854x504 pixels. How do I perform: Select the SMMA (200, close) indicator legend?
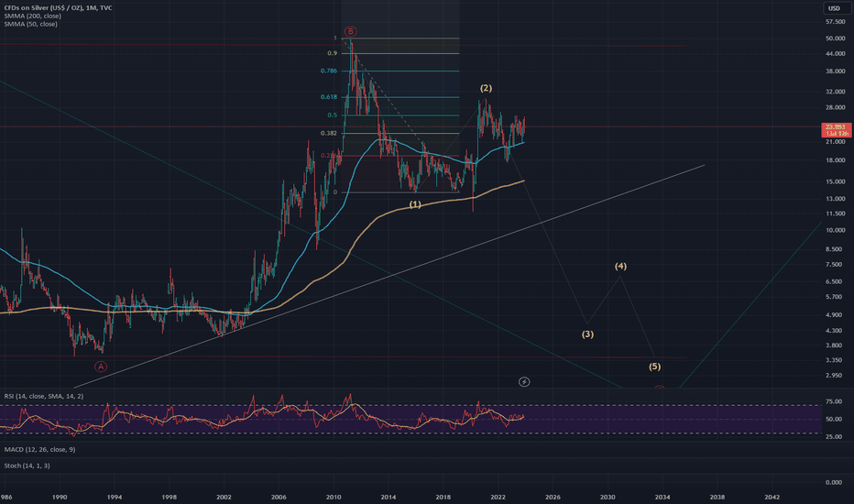click(x=33, y=16)
